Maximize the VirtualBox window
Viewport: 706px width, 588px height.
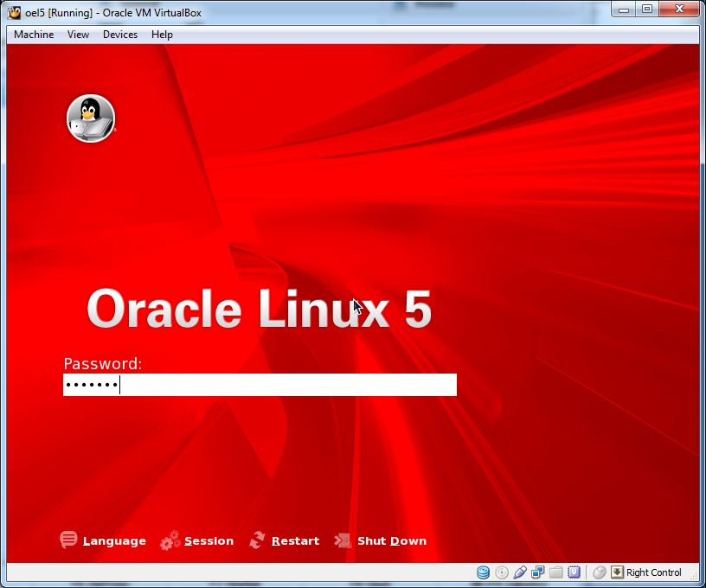coord(647,9)
